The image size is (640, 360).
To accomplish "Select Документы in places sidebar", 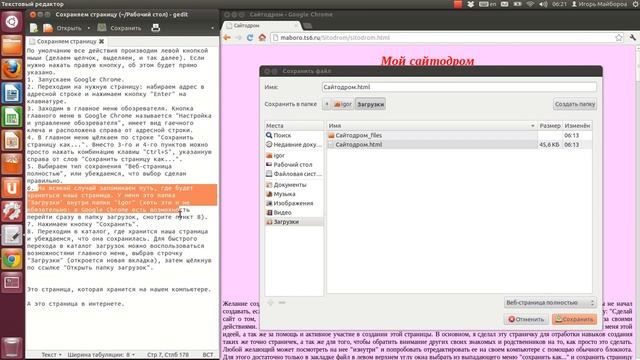I will point(294,185).
